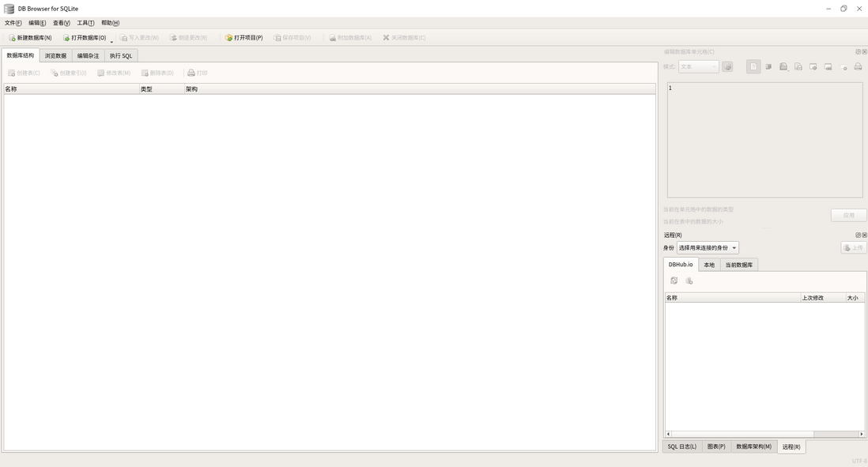The height and width of the screenshot is (467, 868).
Task: Switch to the SQL 日志(L) bottom tab
Action: 682,446
